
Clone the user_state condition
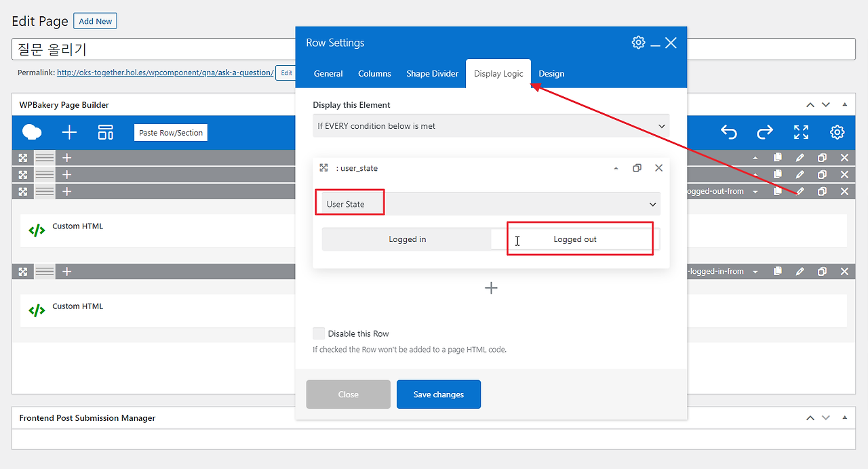click(637, 168)
